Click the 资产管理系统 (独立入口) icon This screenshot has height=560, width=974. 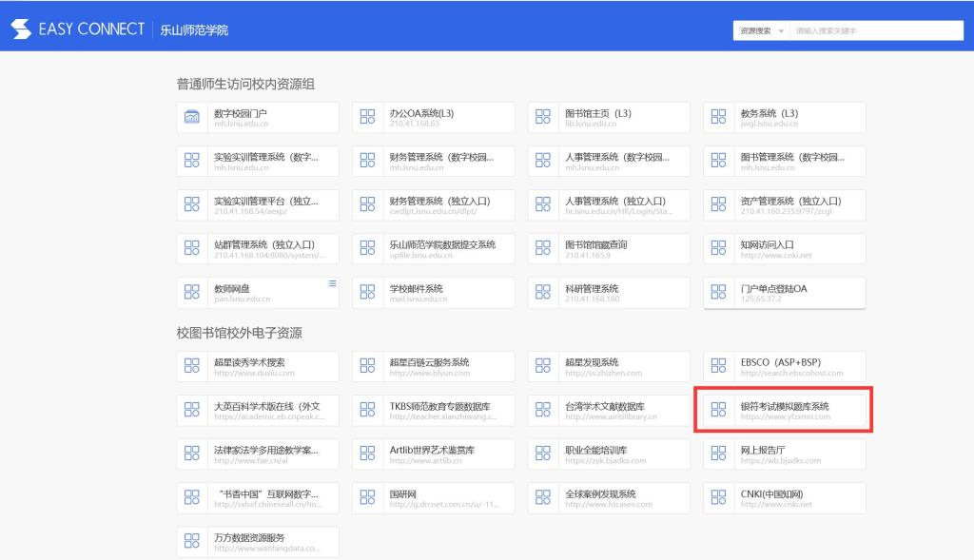718,204
